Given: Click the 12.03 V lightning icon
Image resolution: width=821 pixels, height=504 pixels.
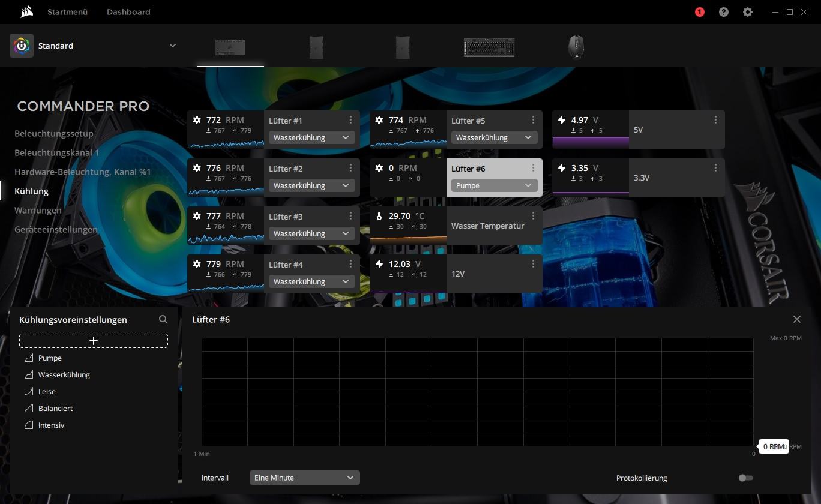Looking at the screenshot, I should click(x=379, y=264).
